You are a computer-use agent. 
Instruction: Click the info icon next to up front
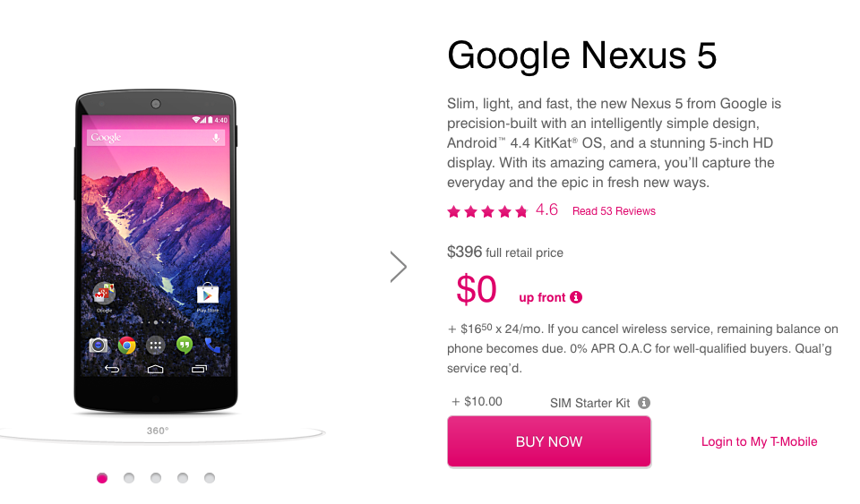tap(576, 297)
